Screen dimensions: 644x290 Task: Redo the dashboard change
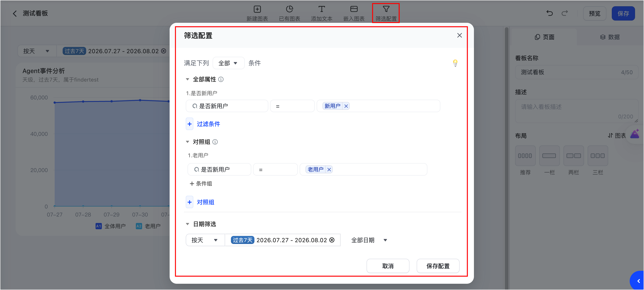coord(565,13)
